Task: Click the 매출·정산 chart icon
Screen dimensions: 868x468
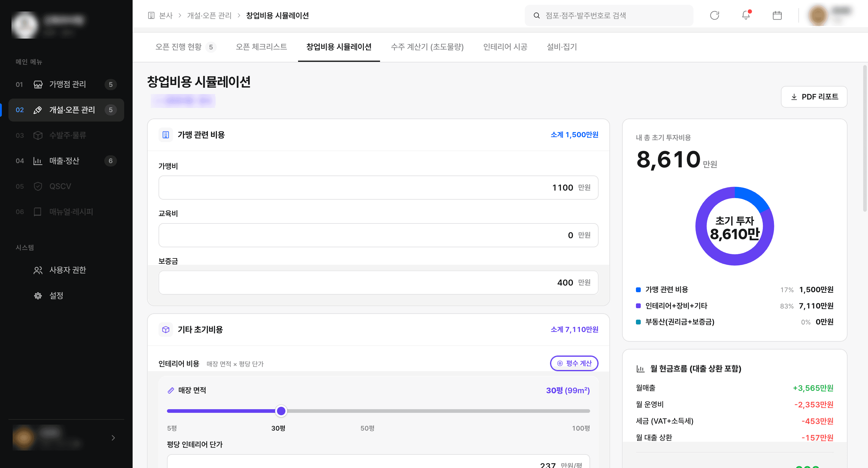Action: [38, 161]
